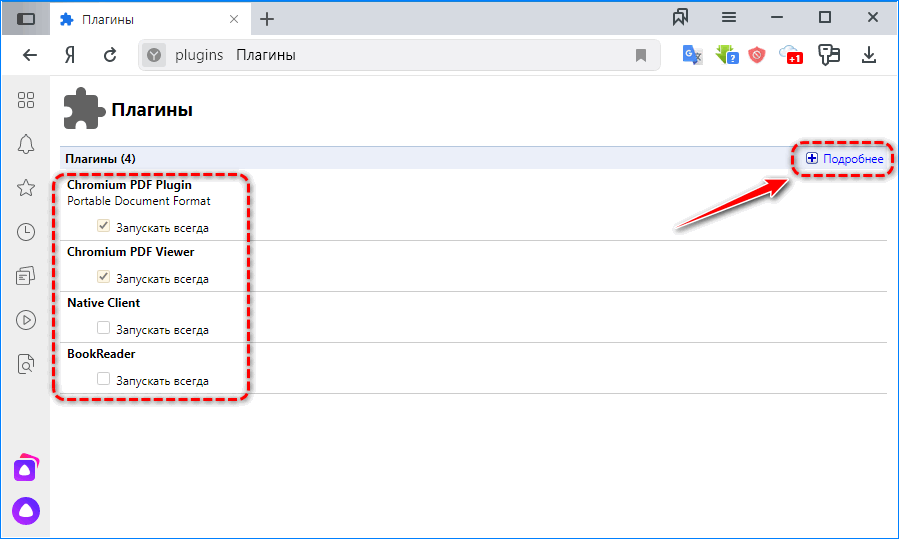Open notifications bell in sidebar
Screen dimensions: 899x539
[x=26, y=144]
